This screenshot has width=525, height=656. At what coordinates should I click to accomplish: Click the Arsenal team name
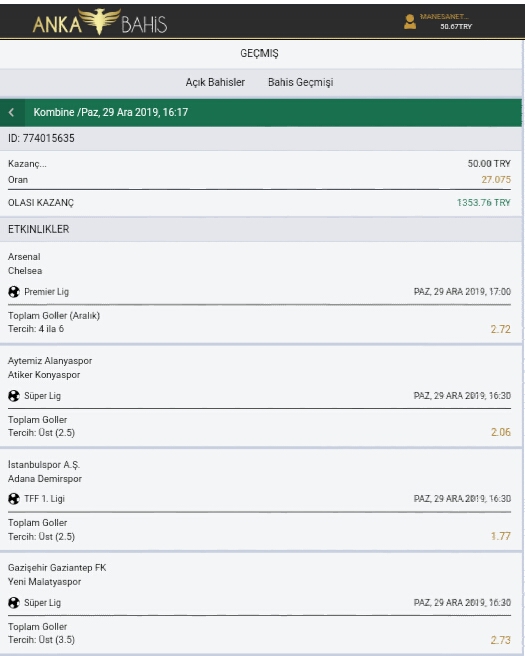(24, 256)
